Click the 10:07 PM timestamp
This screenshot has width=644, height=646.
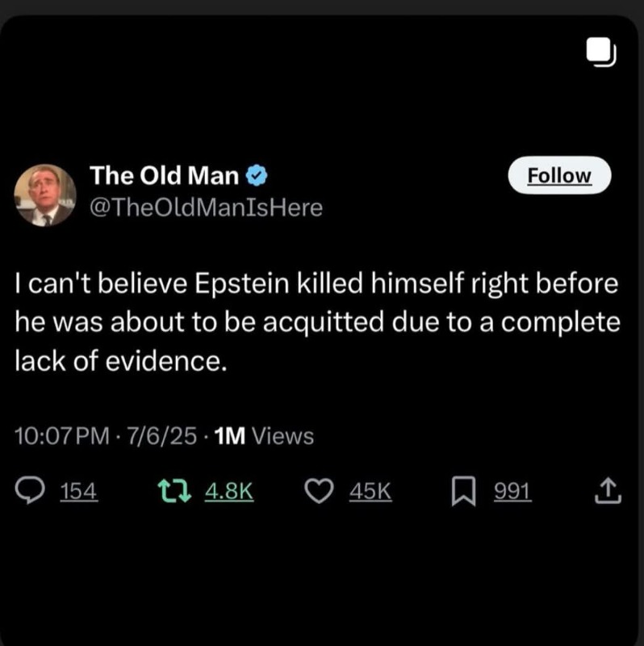tap(61, 437)
